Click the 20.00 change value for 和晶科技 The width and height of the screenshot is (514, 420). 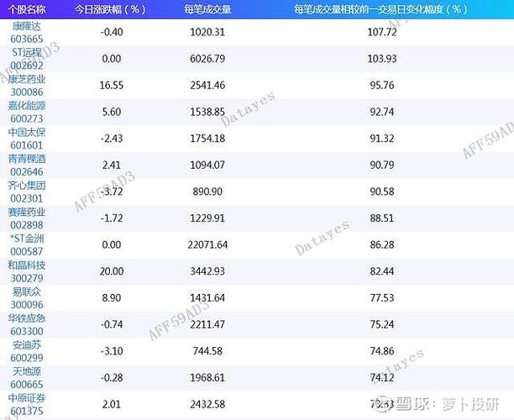click(x=112, y=271)
